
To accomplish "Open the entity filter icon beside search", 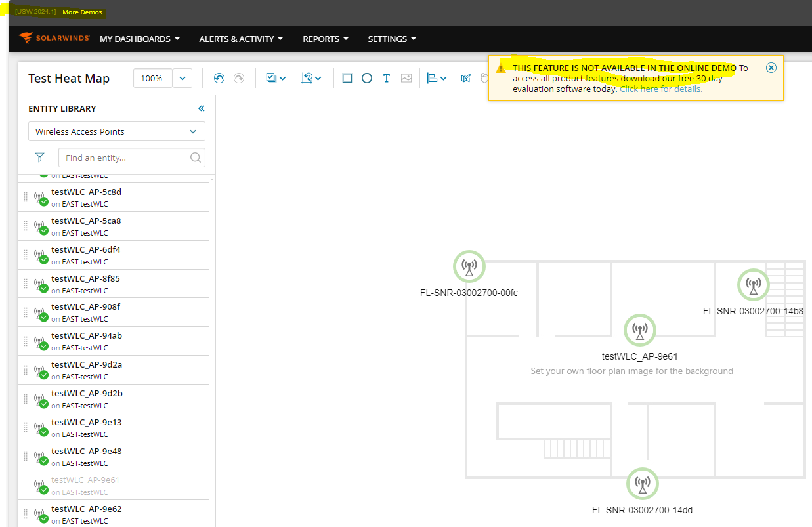I will coord(39,158).
